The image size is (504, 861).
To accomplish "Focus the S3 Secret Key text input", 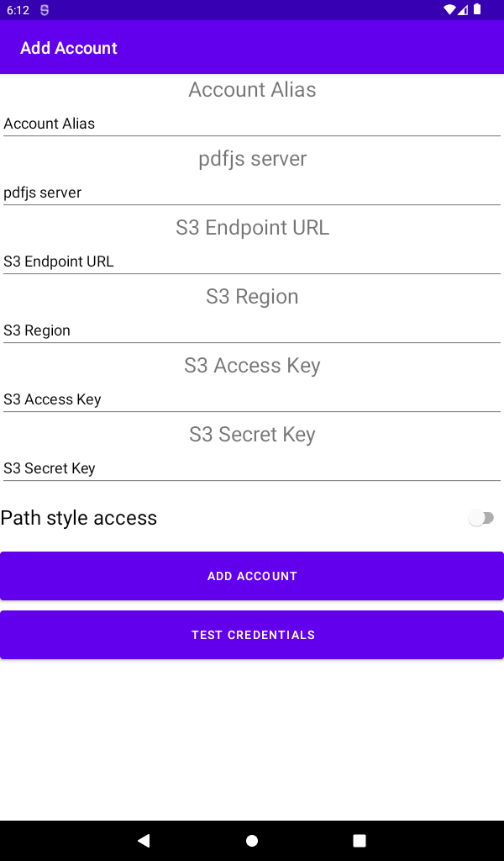I will tap(252, 468).
